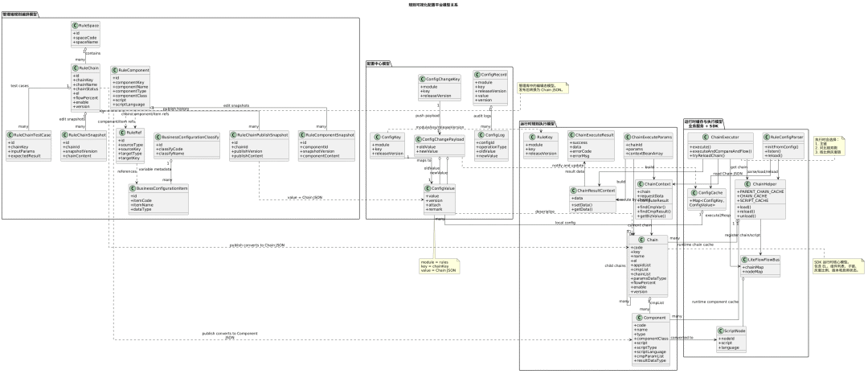
Task: Click the +setData() method text
Action: (x=583, y=204)
